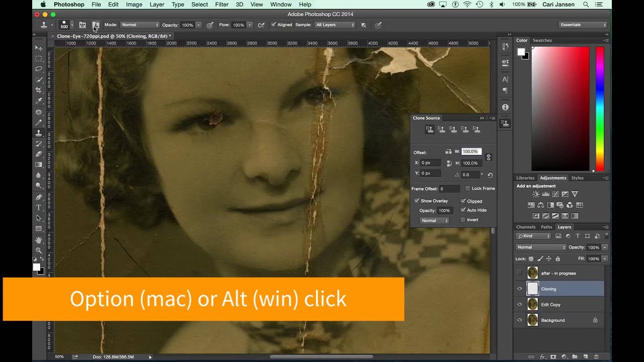
Task: Click lock all layer icon
Action: point(557,259)
